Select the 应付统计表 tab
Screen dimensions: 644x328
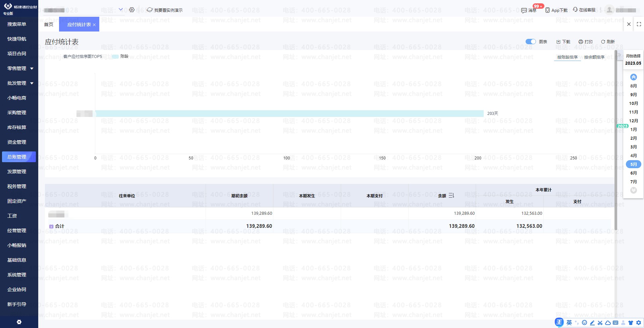tap(79, 24)
